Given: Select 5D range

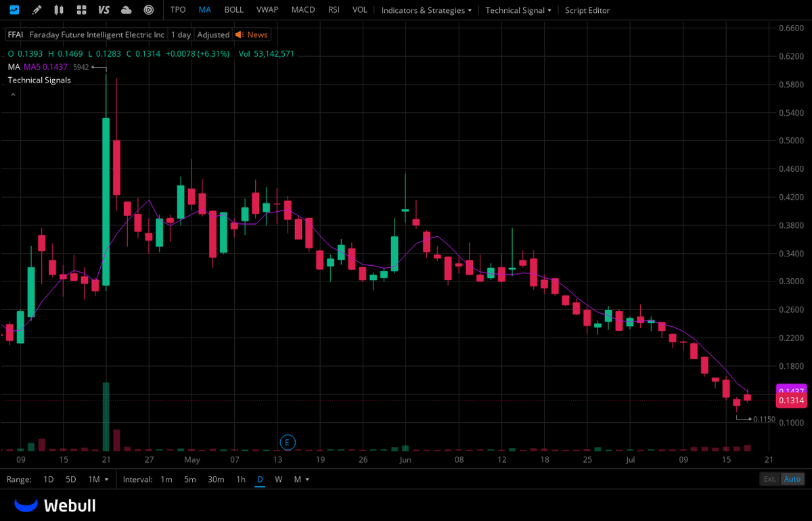Looking at the screenshot, I should pyautogui.click(x=71, y=479).
